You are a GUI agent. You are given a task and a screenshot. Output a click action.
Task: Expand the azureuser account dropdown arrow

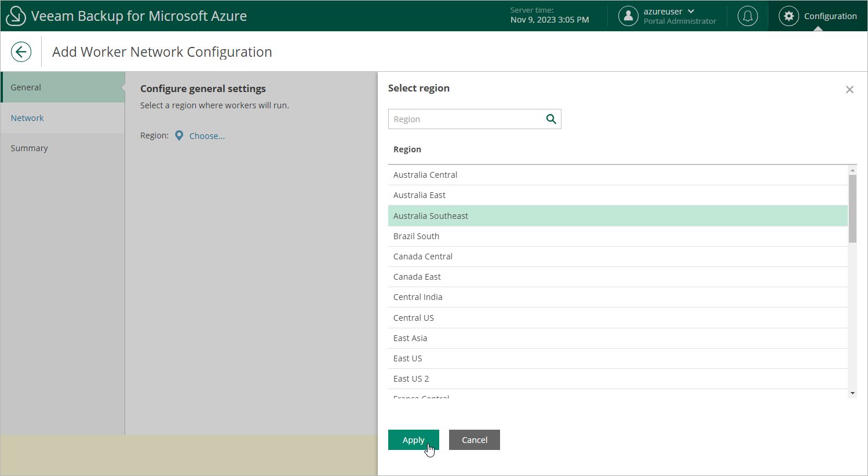[691, 12]
